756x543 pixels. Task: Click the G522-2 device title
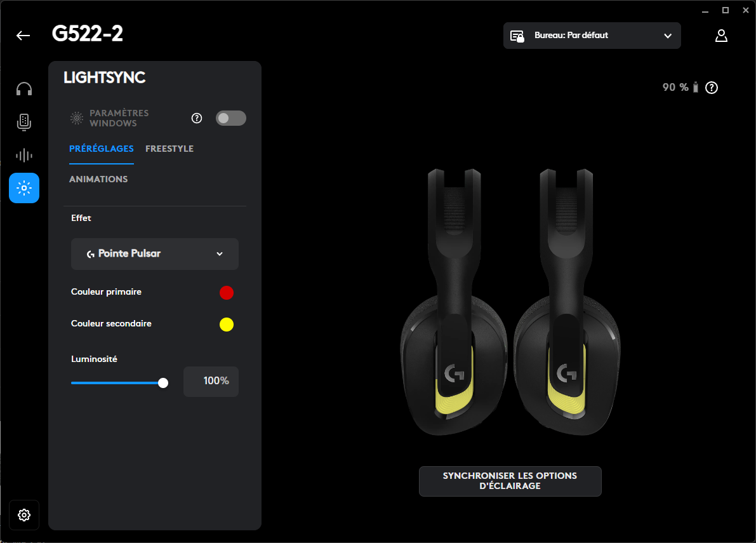(x=87, y=34)
